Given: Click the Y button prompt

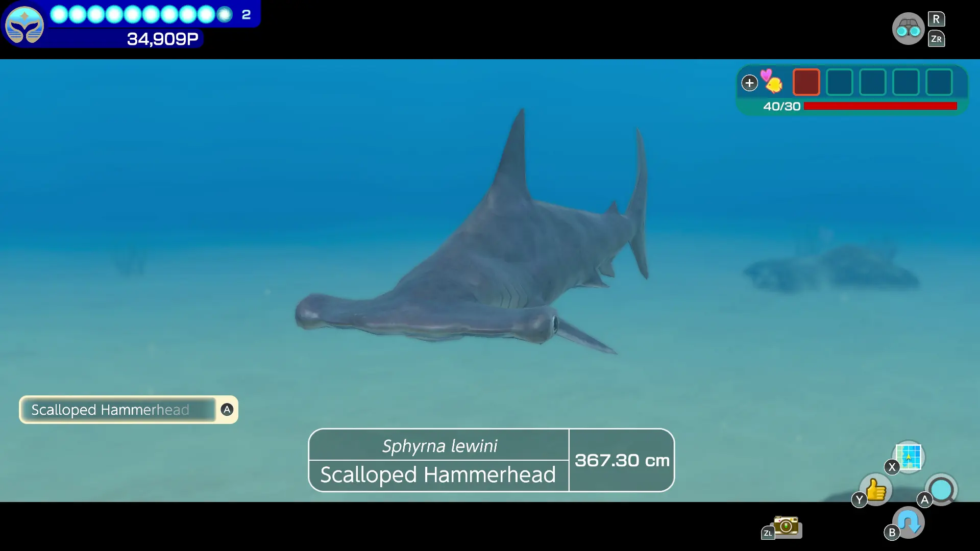Looking at the screenshot, I should (x=859, y=500).
